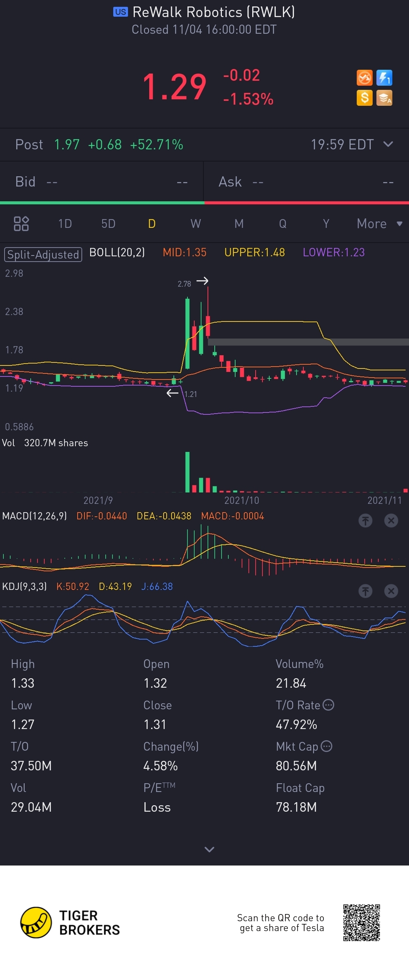Screen dimensions: 409x980
Task: Tap the 1.21 low marker
Action: click(191, 394)
